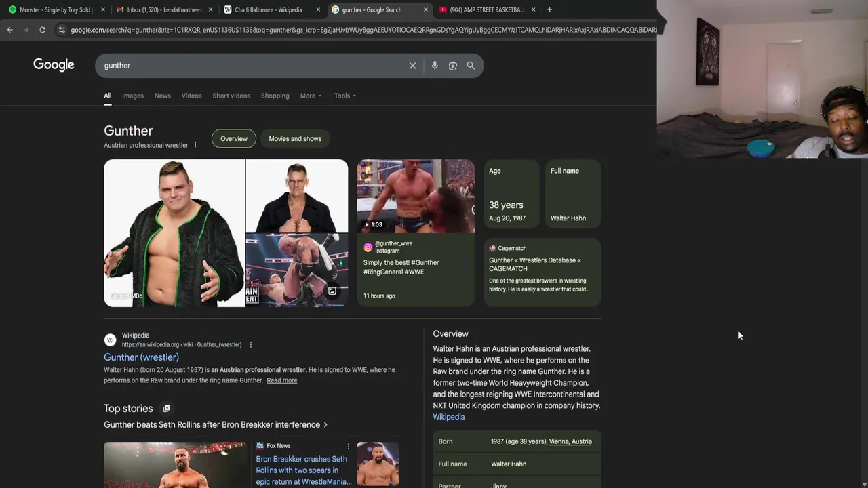Select the Movies and shows chip

click(x=295, y=138)
